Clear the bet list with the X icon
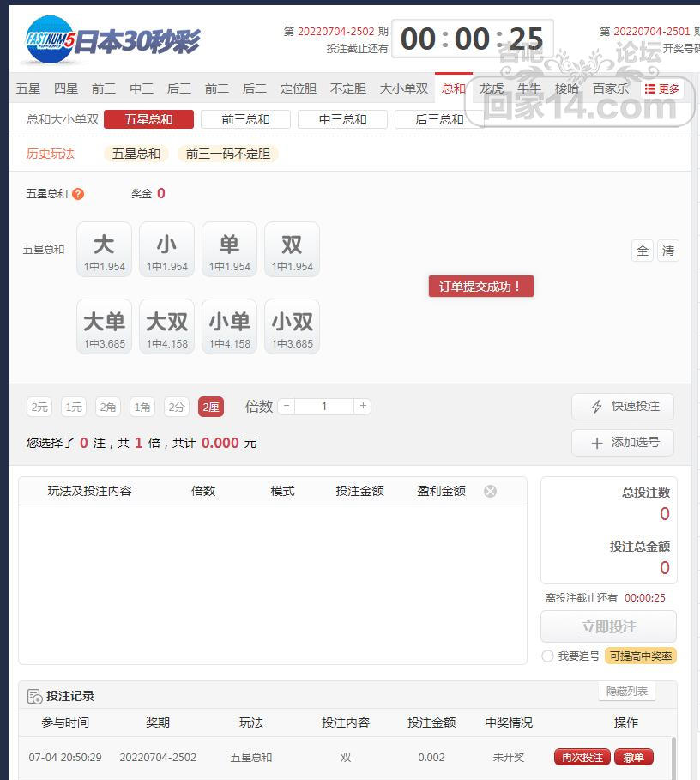Image resolution: width=700 pixels, height=780 pixels. pyautogui.click(x=490, y=492)
